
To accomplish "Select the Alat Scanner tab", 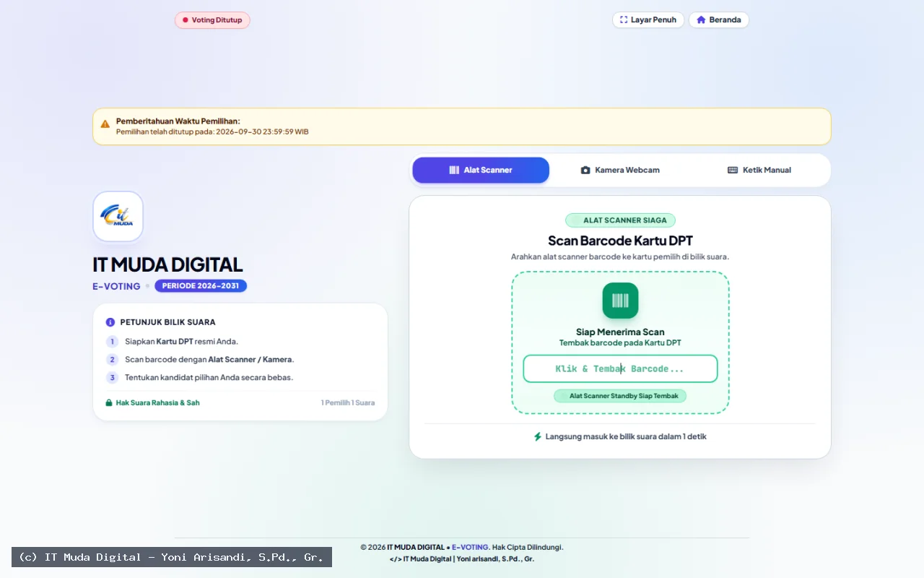I will pyautogui.click(x=481, y=170).
